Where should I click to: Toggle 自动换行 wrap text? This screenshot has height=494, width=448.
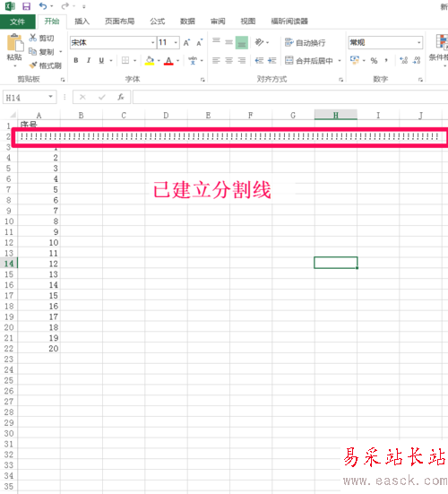(305, 42)
